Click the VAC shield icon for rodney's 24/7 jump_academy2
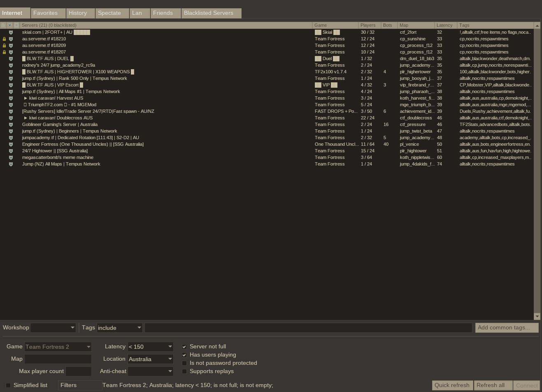542x392 pixels. point(11,65)
